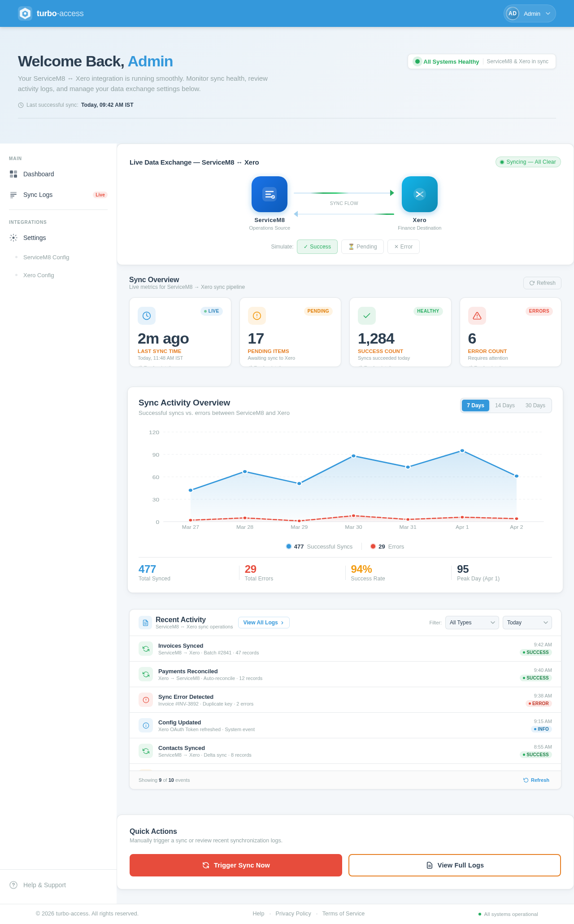The width and height of the screenshot is (574, 924).
Task: Refresh the Recent Activity list
Action: [536, 780]
